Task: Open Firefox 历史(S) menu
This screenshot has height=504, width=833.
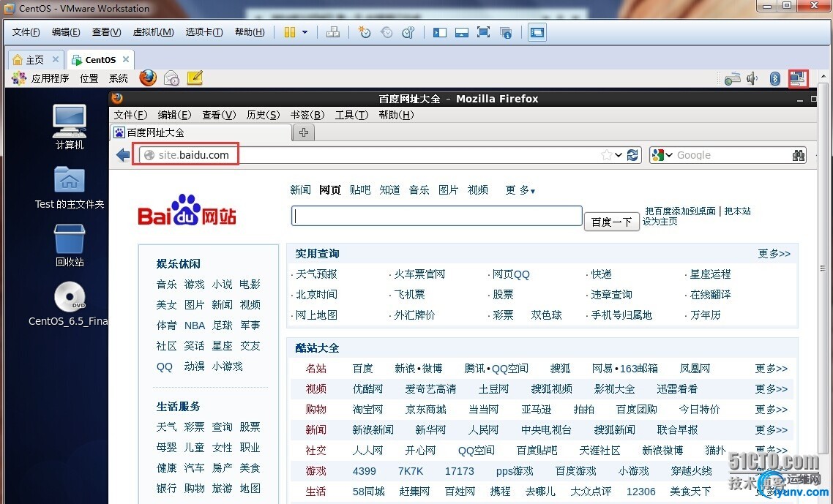Action: (263, 116)
